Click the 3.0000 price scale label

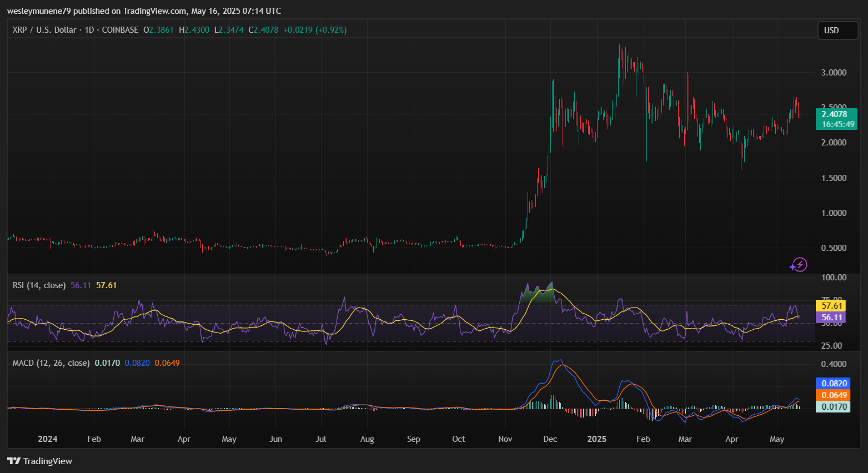coord(834,73)
